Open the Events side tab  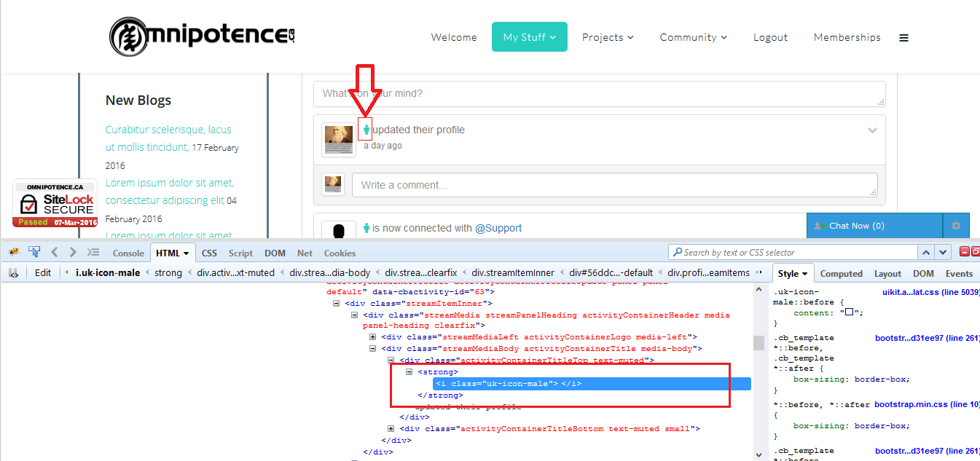click(x=959, y=274)
